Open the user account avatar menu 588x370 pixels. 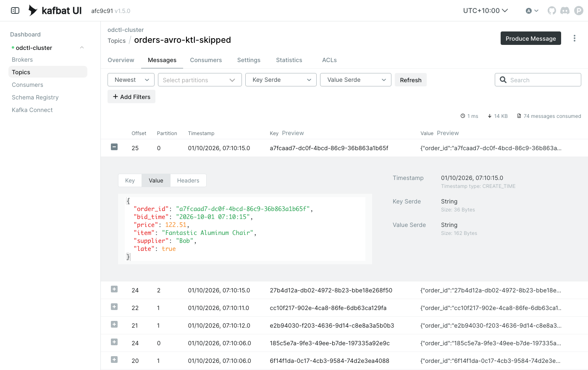coord(532,10)
